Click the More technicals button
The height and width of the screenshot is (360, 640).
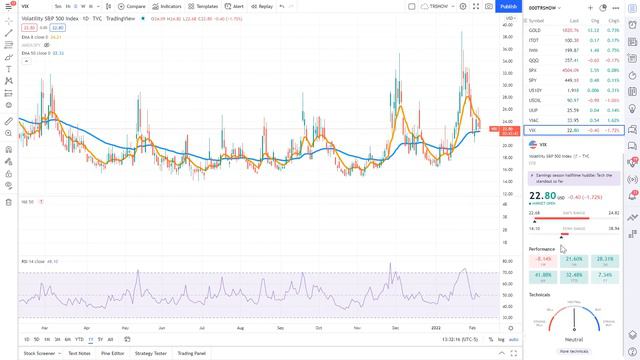coord(574,351)
